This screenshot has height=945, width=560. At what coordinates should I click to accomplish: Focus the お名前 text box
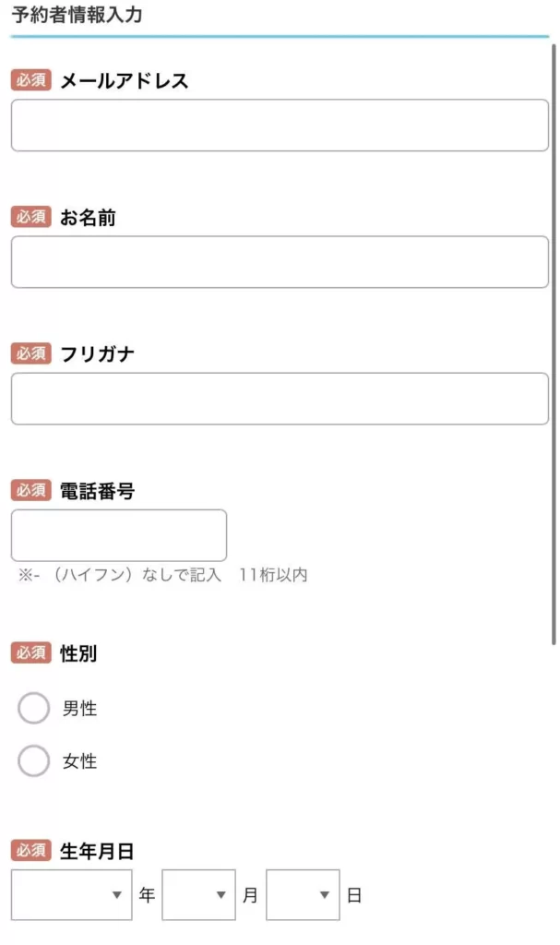[x=280, y=262]
